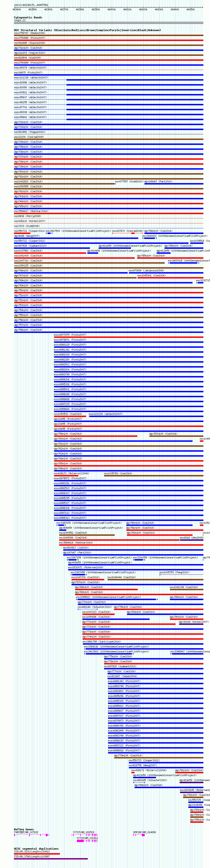210x868 pixels.
Task: Click variant dgv32n16 (Korbel2007)
Action: tap(191, 624)
